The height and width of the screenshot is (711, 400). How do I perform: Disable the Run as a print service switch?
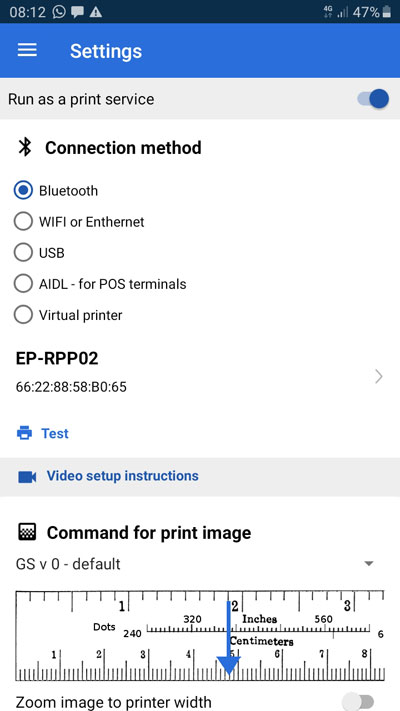(373, 99)
